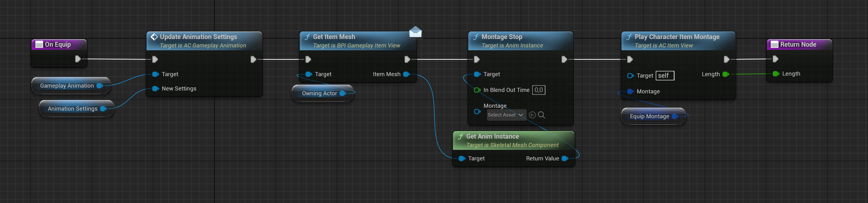The height and width of the screenshot is (203, 868).
Task: Click the On Equip node execution output pin
Action: (78, 59)
